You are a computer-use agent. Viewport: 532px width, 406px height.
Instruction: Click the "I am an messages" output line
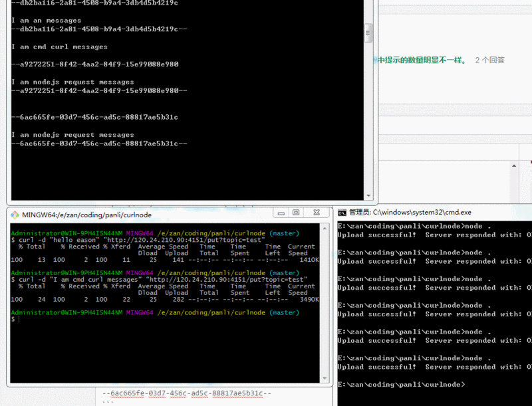click(46, 21)
